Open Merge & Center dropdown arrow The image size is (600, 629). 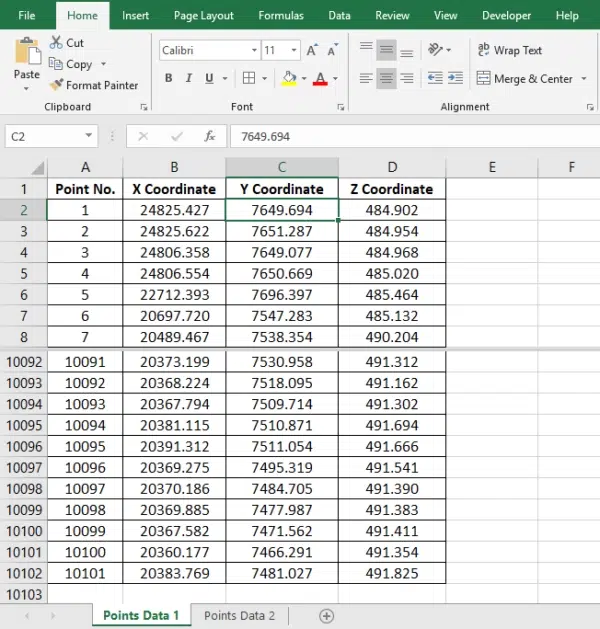coord(584,79)
